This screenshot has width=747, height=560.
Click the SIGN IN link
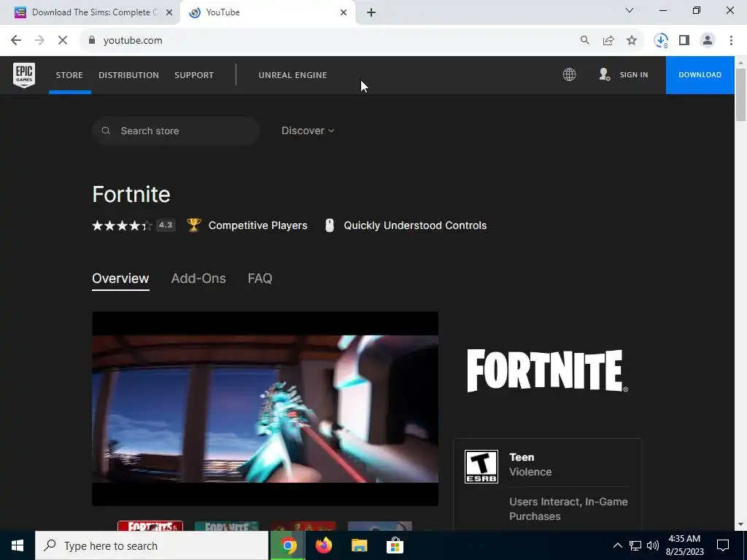click(634, 75)
